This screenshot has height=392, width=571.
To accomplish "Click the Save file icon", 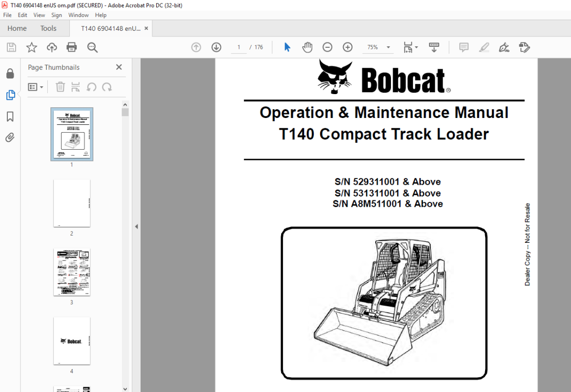I will (x=11, y=47).
